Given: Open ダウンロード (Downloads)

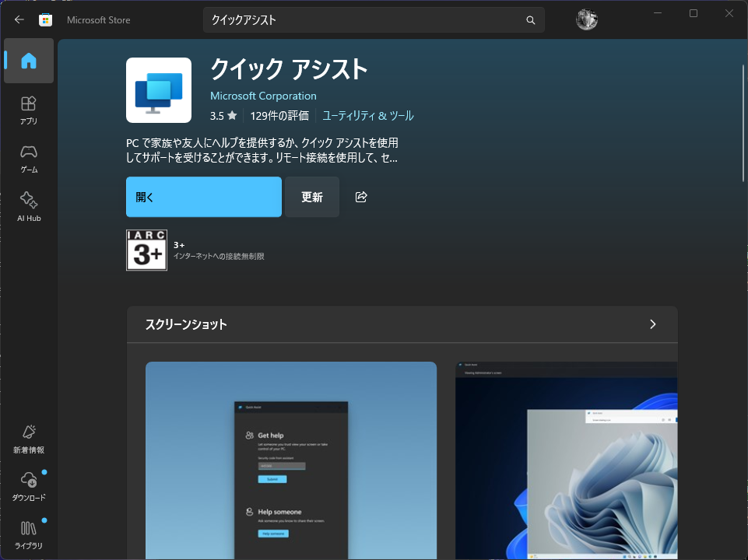Looking at the screenshot, I should pos(29,487).
